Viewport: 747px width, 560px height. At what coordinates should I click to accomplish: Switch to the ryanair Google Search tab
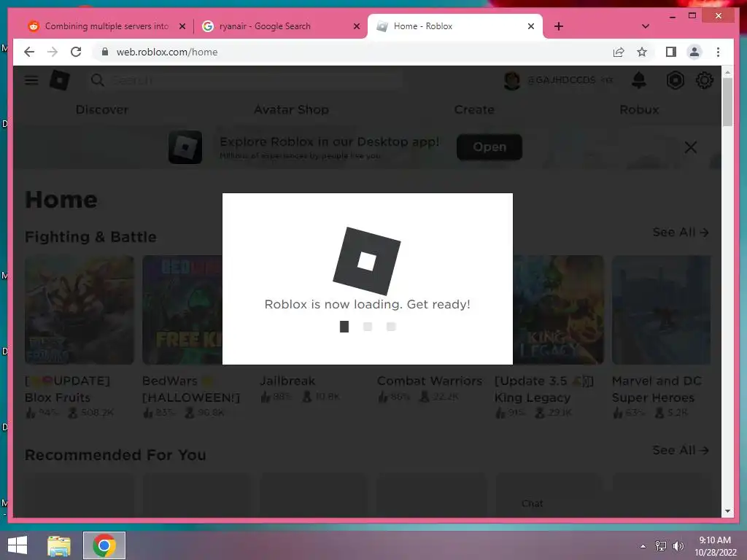[280, 26]
